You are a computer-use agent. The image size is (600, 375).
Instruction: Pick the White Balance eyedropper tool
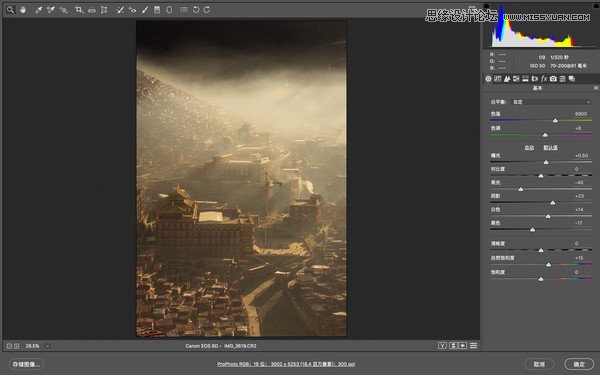pyautogui.click(x=38, y=10)
